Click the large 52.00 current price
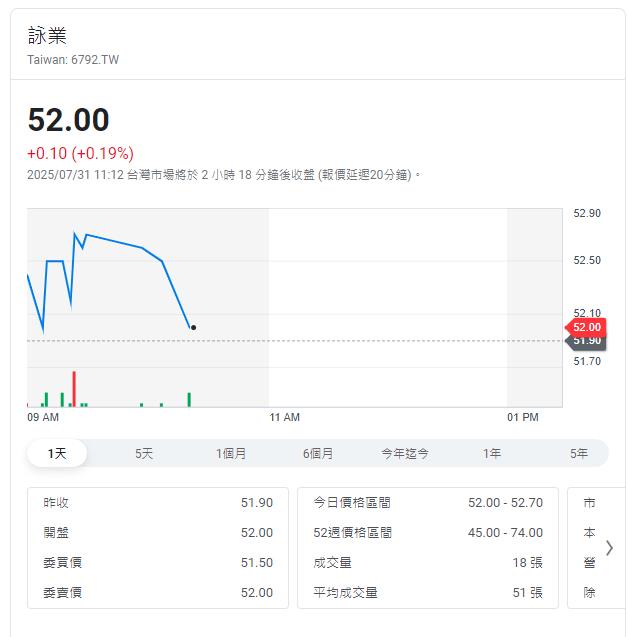The width and height of the screenshot is (629, 637). tap(68, 120)
